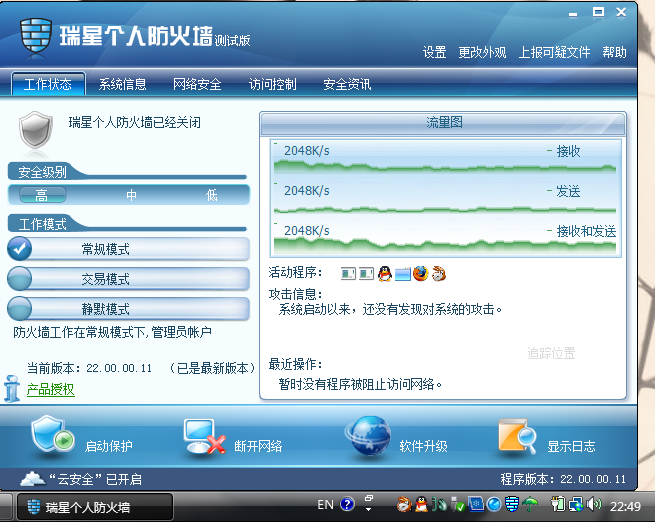Viewport: 655px width, 522px height.
Task: Switch to the 安全资讯 tab
Action: pos(347,84)
